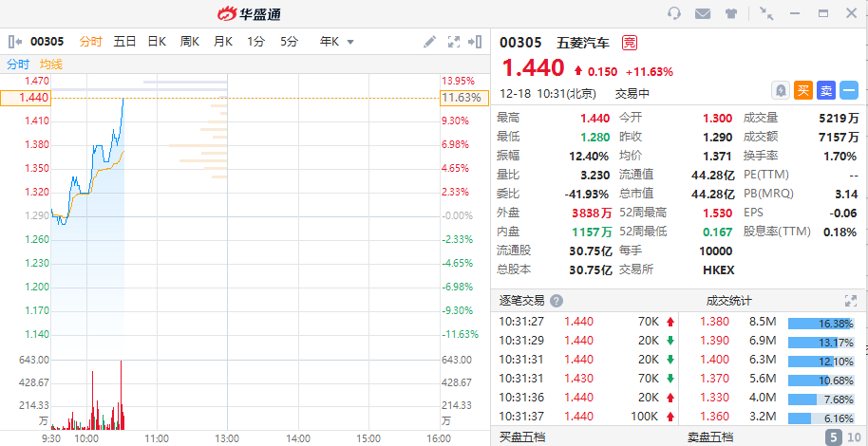Open the 宽 badge next to 五菱汽车

630,43
